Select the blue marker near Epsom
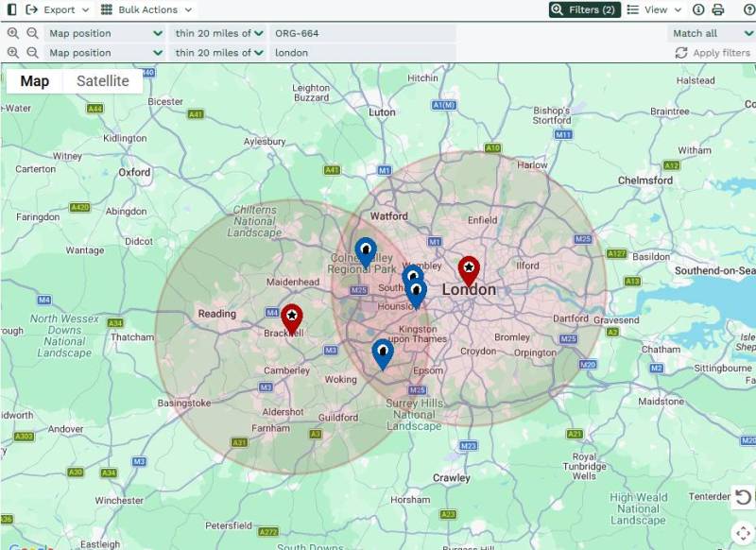The height and width of the screenshot is (550, 756). 382,352
